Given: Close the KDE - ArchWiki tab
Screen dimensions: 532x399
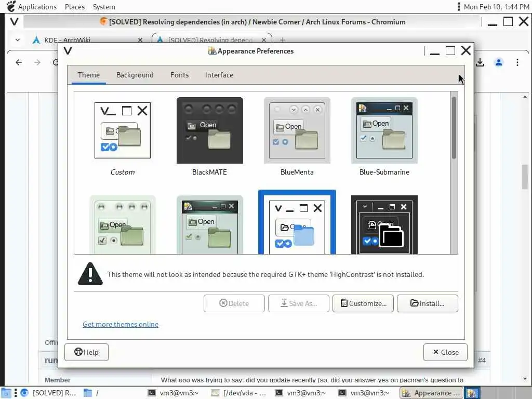Looking at the screenshot, I should click(x=140, y=40).
